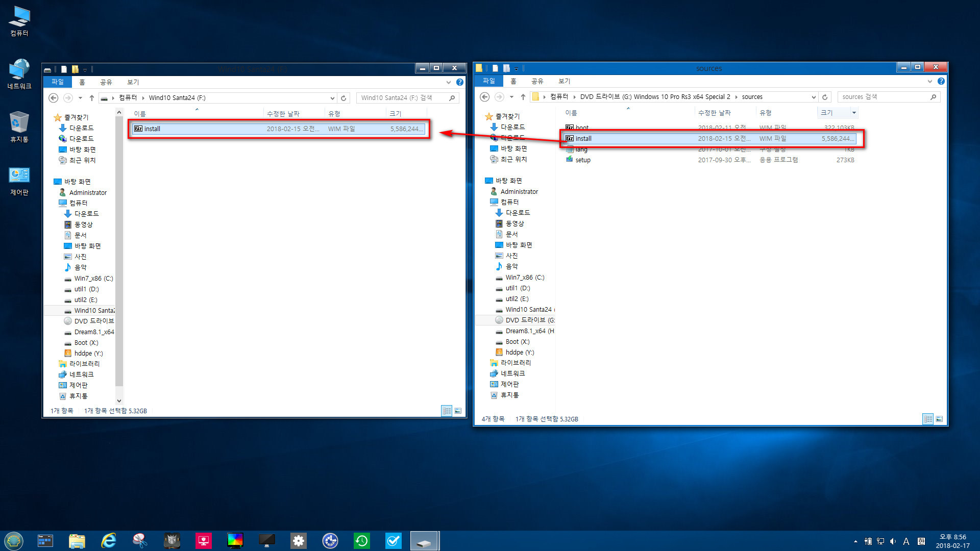Image resolution: width=980 pixels, height=551 pixels.
Task: Select Administrator in sources window tree
Action: point(519,192)
